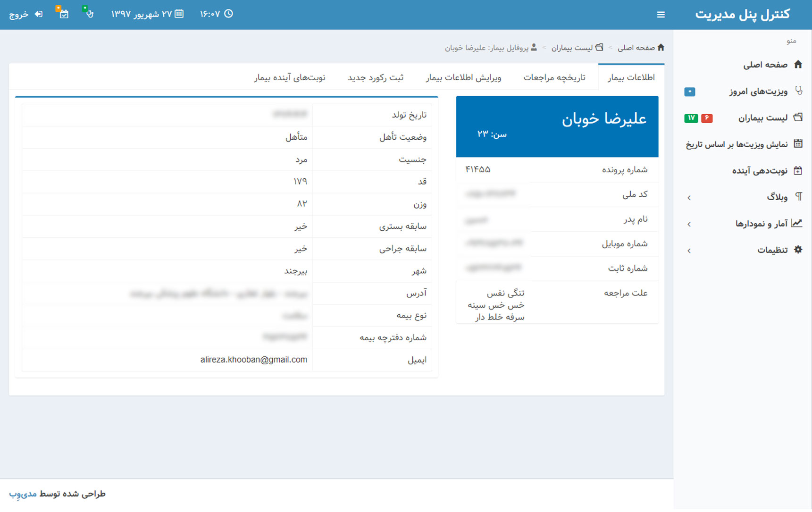Click the folder icon beside لیست بیماران in sidebar
Screen dimensions: 812x512
pos(798,118)
